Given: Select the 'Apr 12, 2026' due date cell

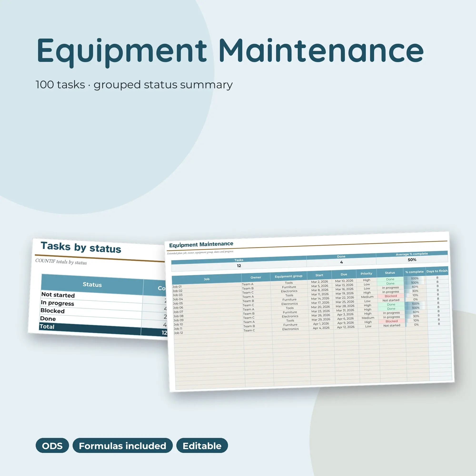Looking at the screenshot, I should [x=346, y=327].
